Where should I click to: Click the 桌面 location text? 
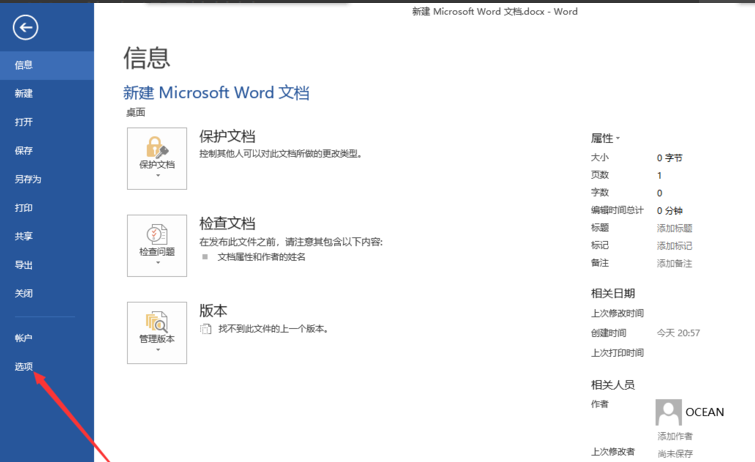coord(136,113)
